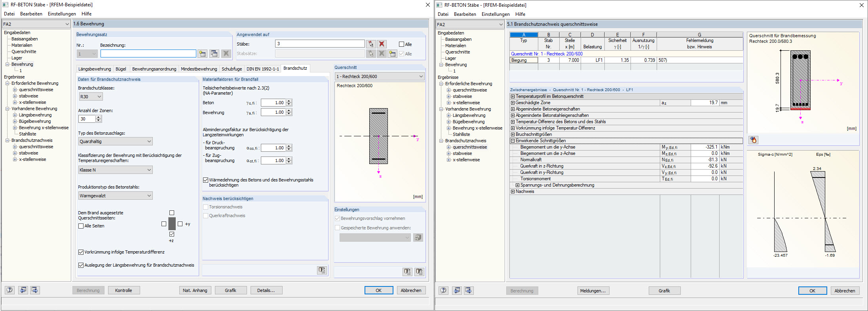Expand the Nachweis result row
This screenshot has width=868, height=311.
(513, 191)
